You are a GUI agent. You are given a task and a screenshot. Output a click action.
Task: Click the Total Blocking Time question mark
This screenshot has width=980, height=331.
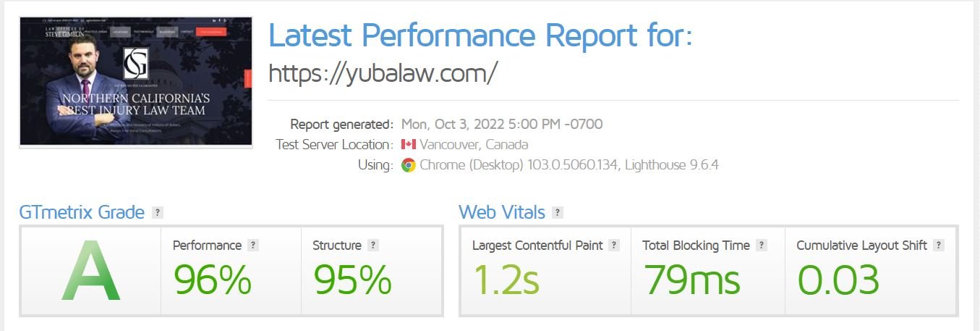click(x=761, y=246)
